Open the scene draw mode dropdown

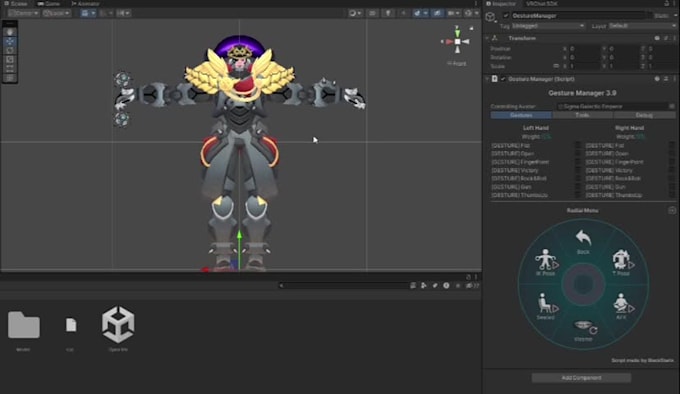coord(355,13)
